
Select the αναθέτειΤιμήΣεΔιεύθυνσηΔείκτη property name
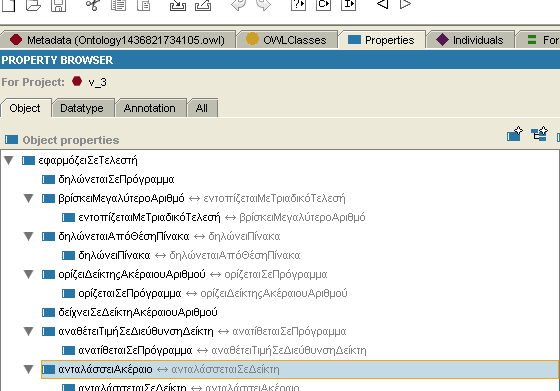(x=136, y=331)
